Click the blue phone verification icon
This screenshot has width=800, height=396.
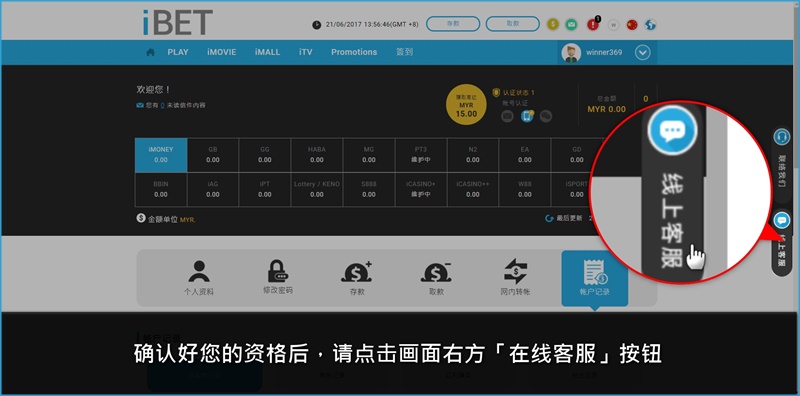527,116
